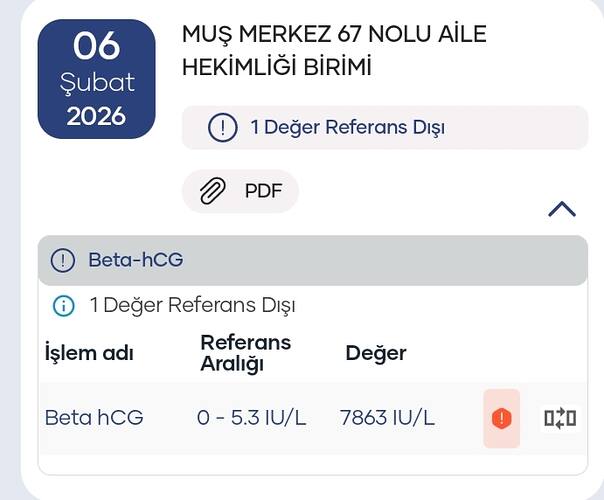Screen dimensions: 604x500
Task: Click the 06 Şubat 2026 date badge
Action: 96,80
